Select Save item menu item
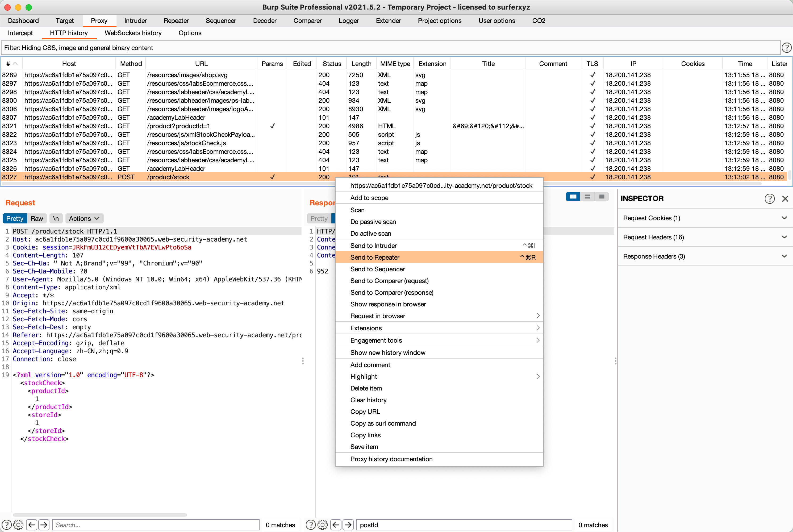 click(x=439, y=447)
